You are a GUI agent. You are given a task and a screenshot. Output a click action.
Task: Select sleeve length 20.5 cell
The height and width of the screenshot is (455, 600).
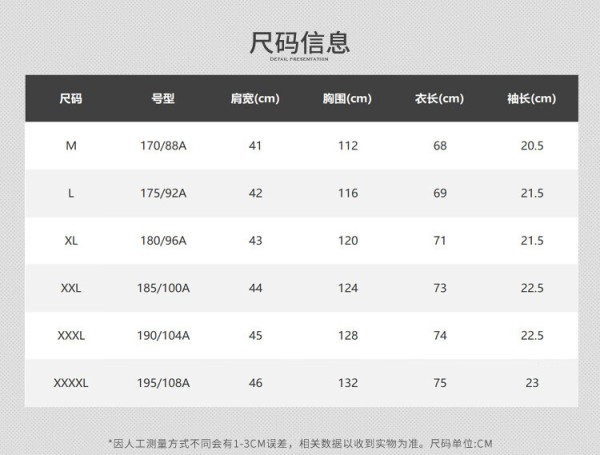(532, 146)
